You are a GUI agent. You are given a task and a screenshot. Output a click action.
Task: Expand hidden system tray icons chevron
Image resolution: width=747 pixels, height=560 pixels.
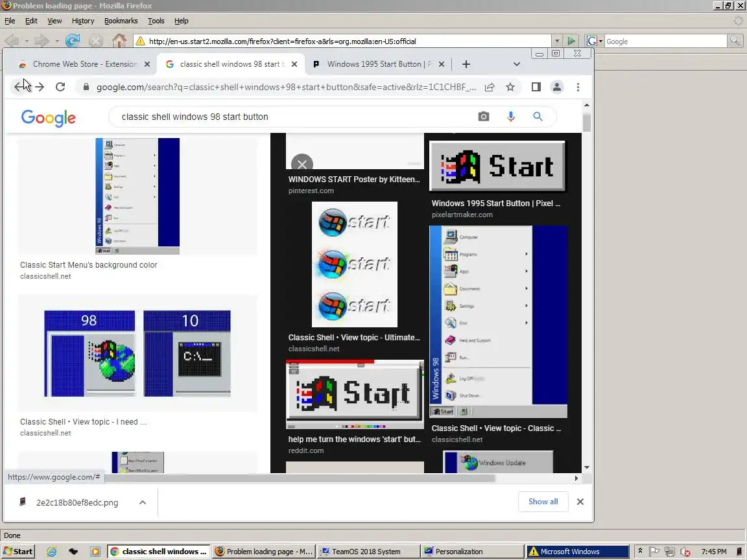pos(640,551)
